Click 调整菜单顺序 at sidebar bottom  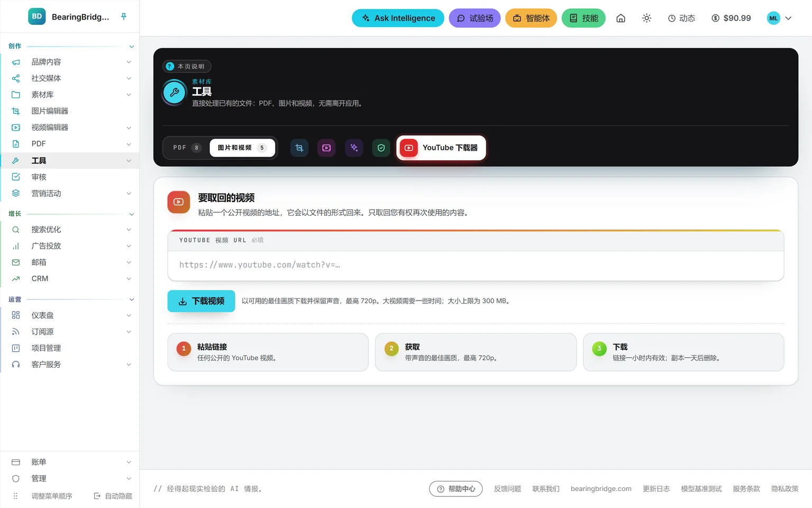(52, 496)
